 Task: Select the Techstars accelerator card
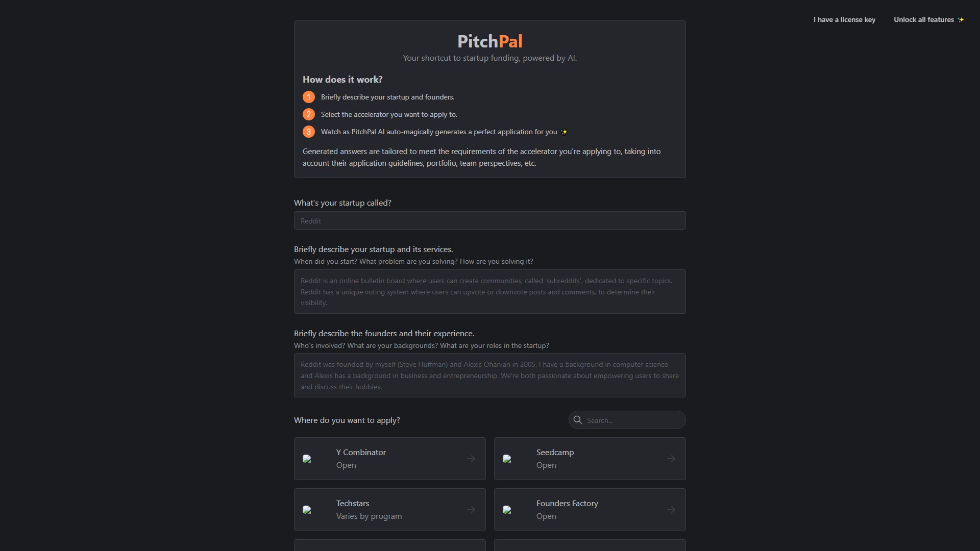[x=389, y=509]
